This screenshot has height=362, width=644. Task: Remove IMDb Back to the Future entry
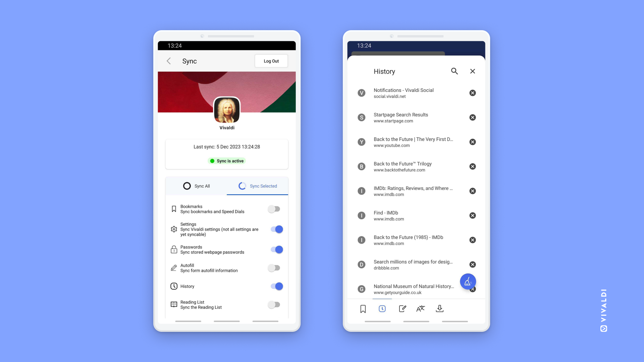pos(472,240)
